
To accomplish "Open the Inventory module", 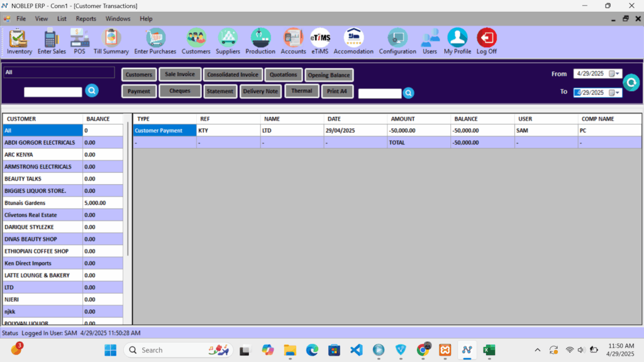I will click(x=19, y=41).
